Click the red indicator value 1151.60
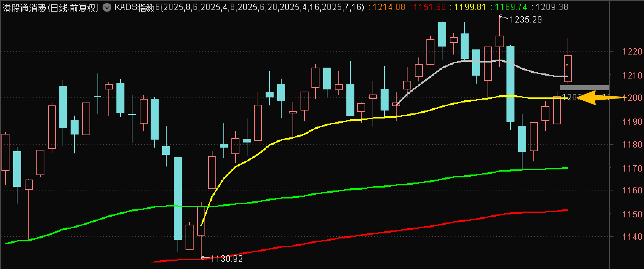The height and width of the screenshot is (269, 644). [430, 7]
